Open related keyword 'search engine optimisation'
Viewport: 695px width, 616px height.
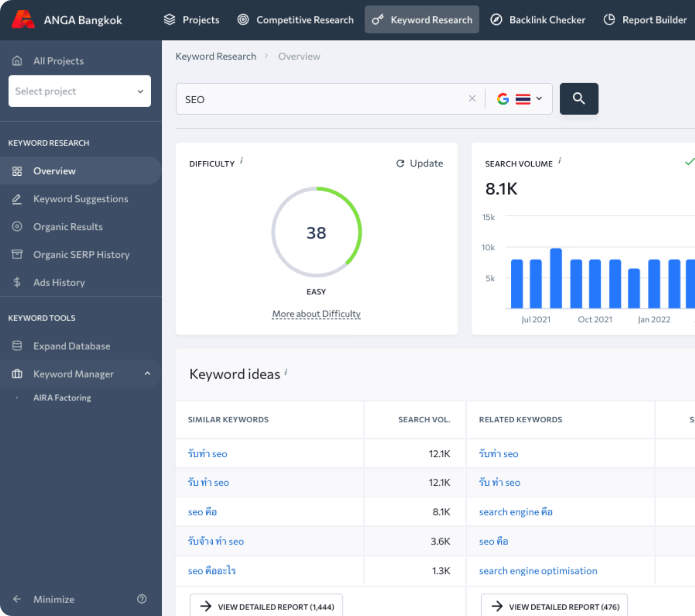[x=538, y=570]
